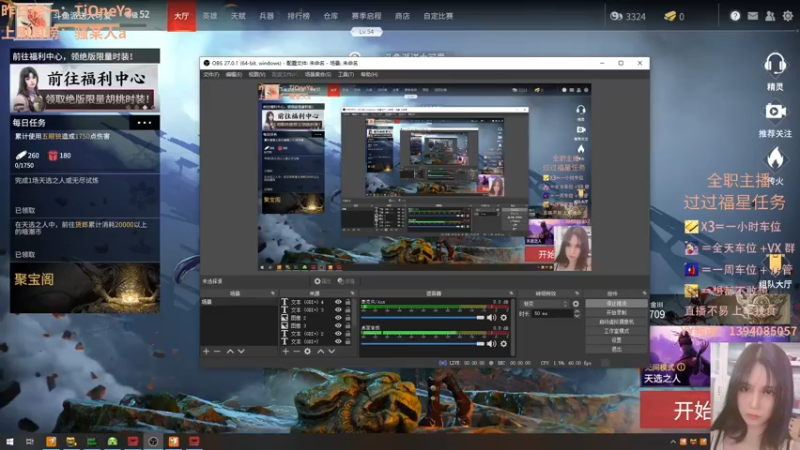800x450 pixels.
Task: Switch to the 排行榜 tab in the game
Action: [x=298, y=16]
